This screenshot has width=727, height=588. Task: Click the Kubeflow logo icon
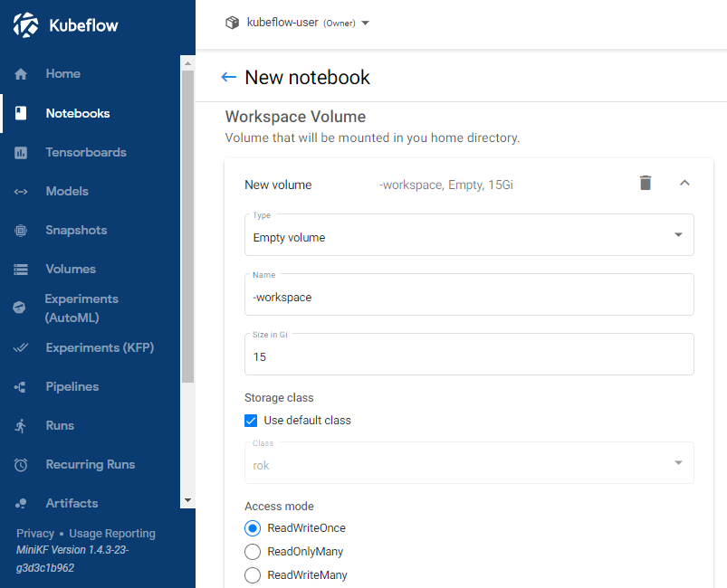tap(25, 25)
